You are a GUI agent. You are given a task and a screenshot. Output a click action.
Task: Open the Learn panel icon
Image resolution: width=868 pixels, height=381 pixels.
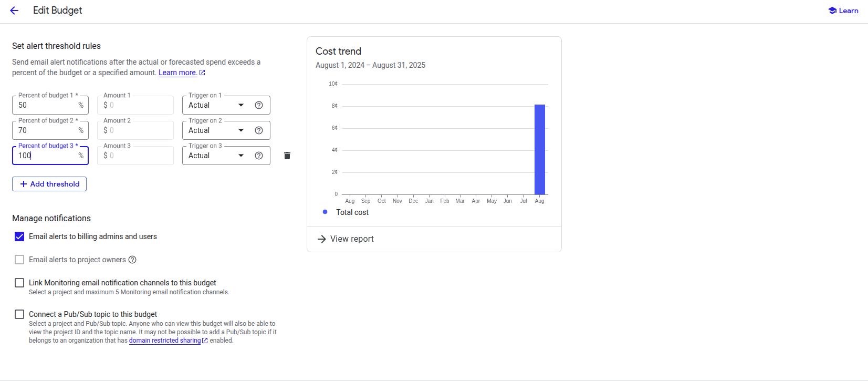(x=832, y=11)
